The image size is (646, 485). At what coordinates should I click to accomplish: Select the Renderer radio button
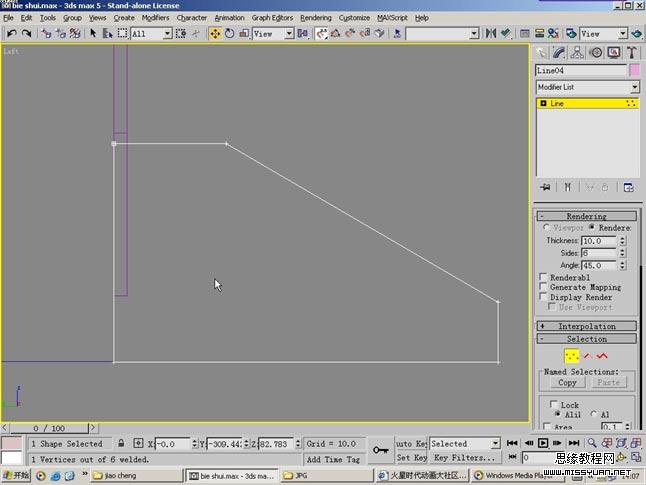tap(592, 227)
